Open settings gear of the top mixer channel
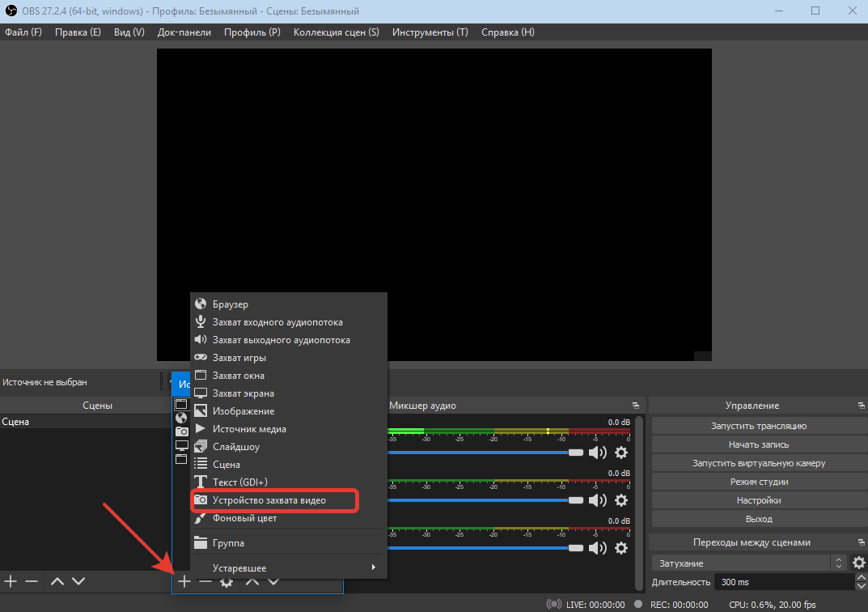This screenshot has height=612, width=868. pos(621,453)
